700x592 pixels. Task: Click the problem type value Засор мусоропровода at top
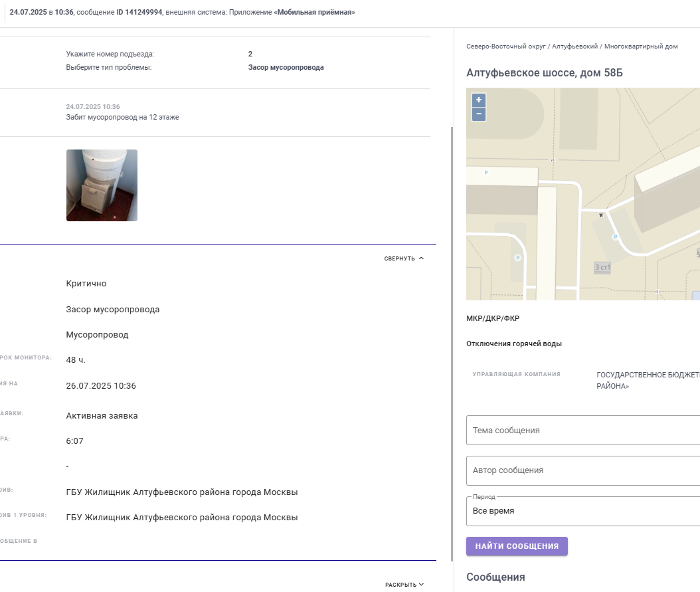click(x=286, y=67)
